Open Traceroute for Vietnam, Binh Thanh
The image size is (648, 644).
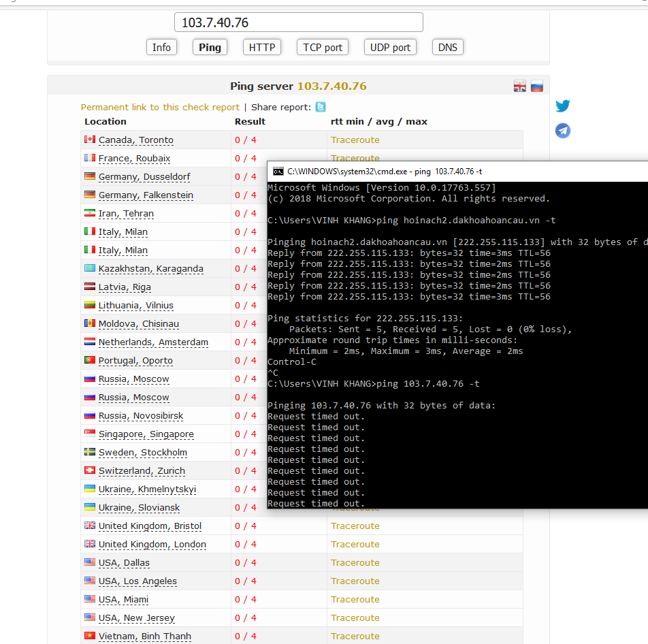click(355, 636)
